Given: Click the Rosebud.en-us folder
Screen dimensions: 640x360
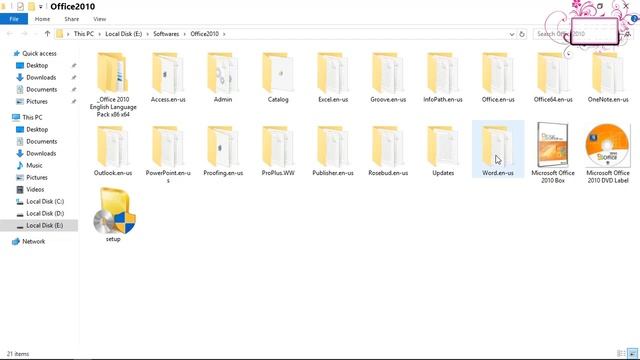Looking at the screenshot, I should point(388,151).
